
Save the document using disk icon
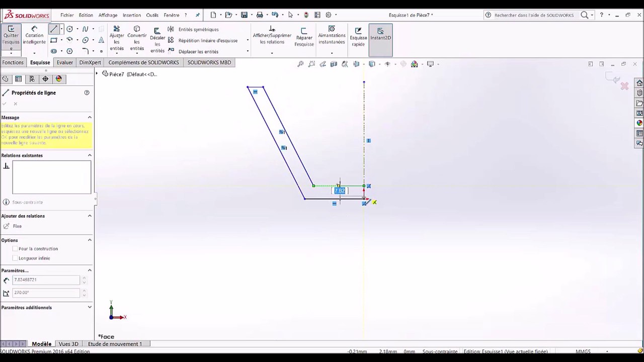coord(244,15)
